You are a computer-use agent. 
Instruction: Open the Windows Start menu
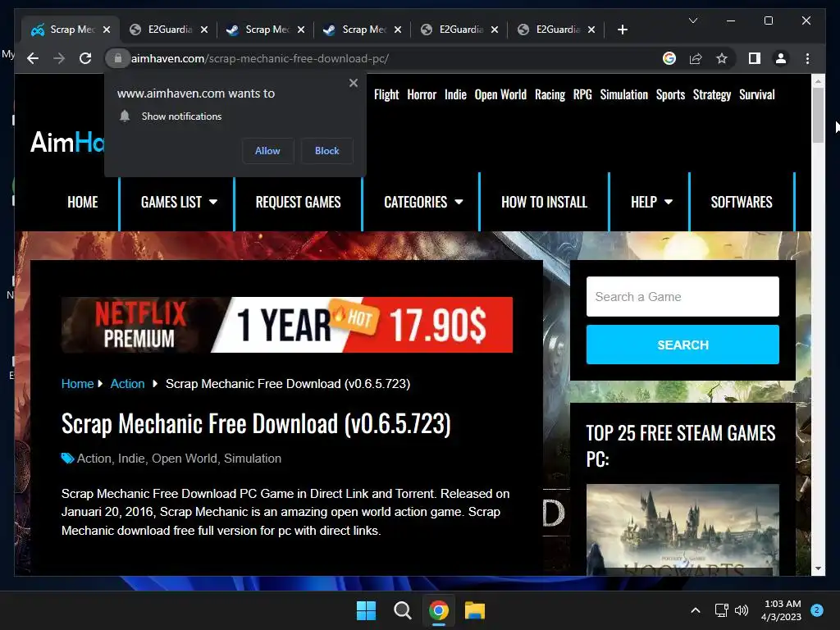366,610
